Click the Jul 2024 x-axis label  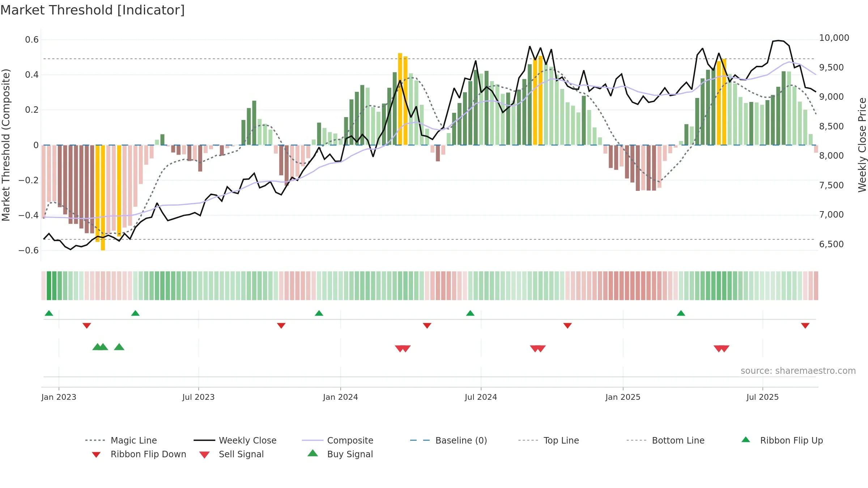[x=481, y=397]
